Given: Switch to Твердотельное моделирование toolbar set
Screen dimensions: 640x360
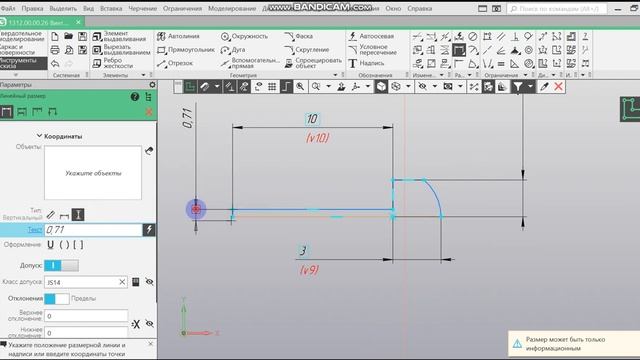Looking at the screenshot, I should click(22, 36).
